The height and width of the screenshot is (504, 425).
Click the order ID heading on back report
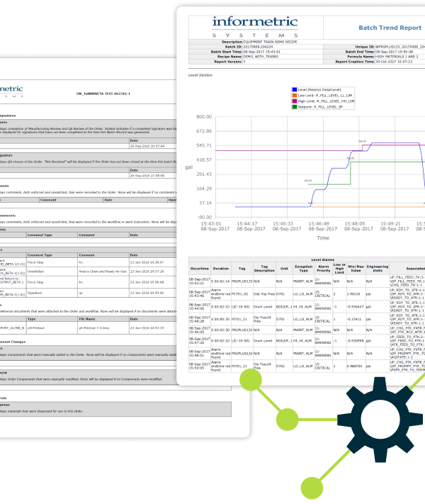point(103,94)
